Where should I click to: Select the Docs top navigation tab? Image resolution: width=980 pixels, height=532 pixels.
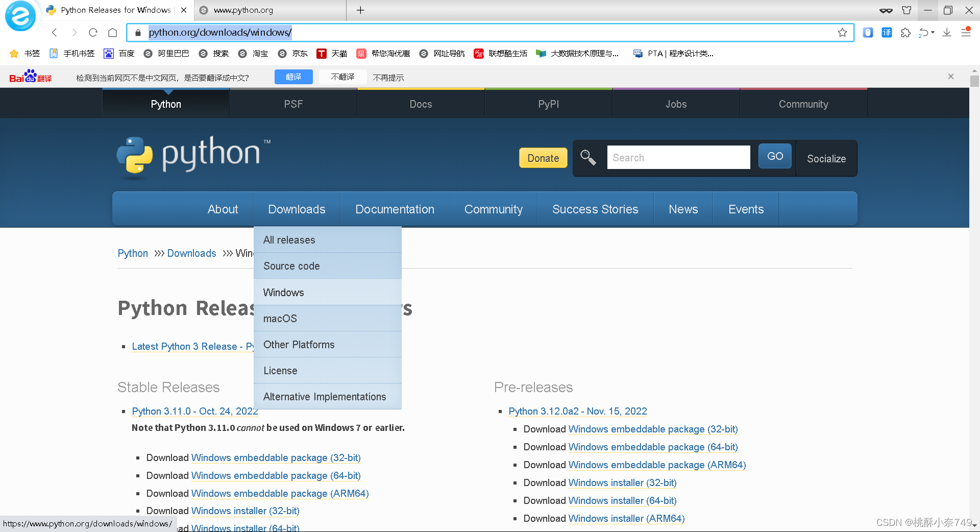click(421, 104)
